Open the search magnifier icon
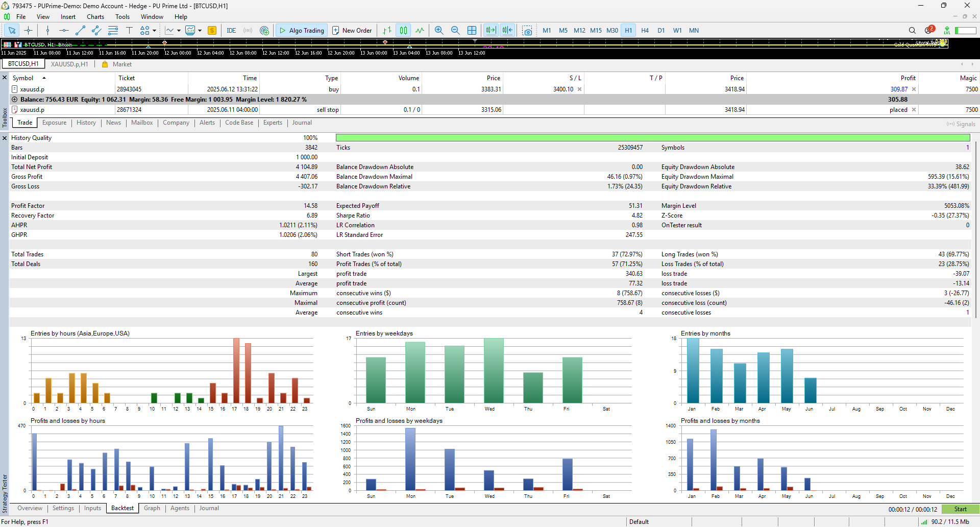Image resolution: width=980 pixels, height=527 pixels. pyautogui.click(x=912, y=31)
